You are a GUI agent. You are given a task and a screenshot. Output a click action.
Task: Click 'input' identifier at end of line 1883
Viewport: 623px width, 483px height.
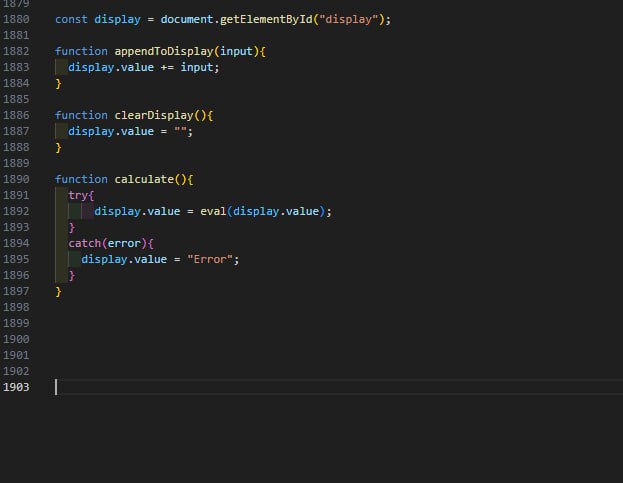pos(197,68)
